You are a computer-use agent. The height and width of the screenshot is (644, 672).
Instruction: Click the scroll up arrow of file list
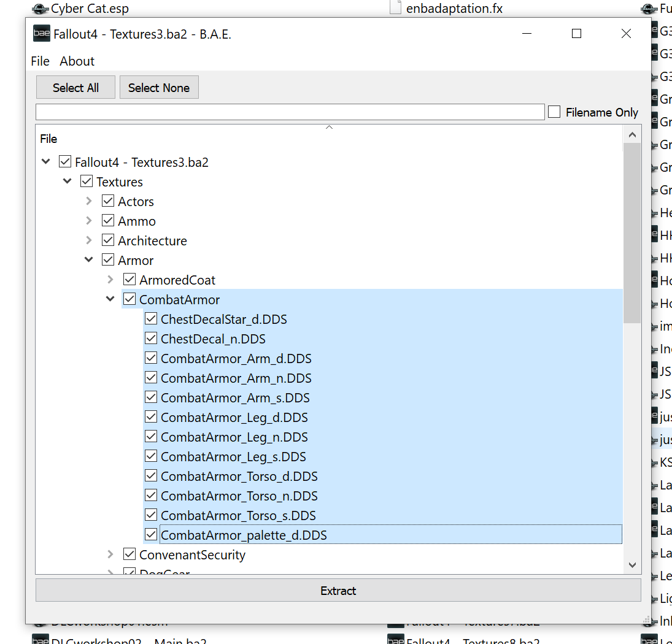click(632, 134)
